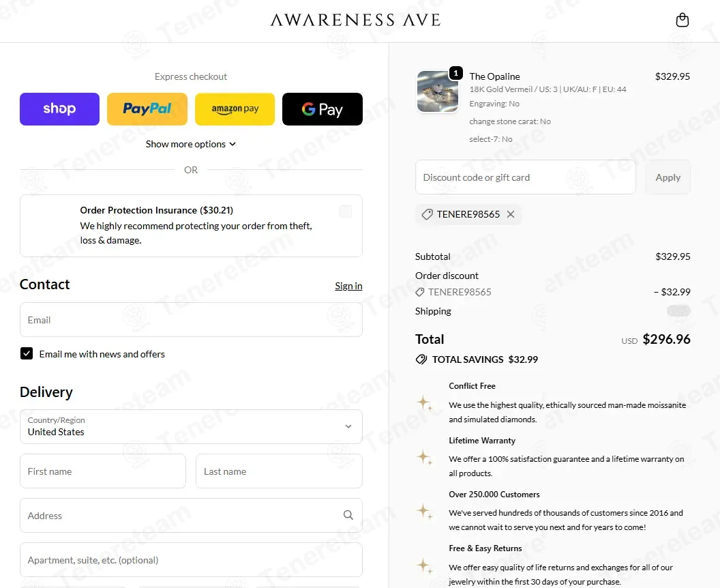Click the Express checkout label
The image size is (720, 588).
[191, 76]
